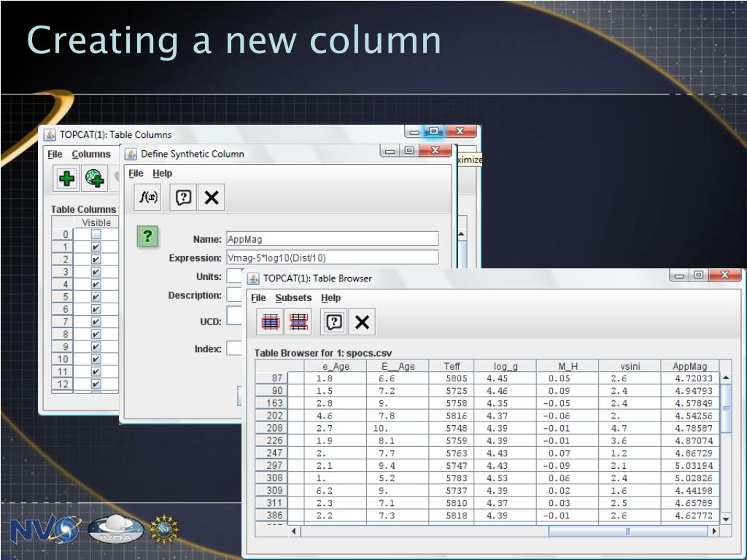Click the M_H column header
Screen dimensions: 747x560
(x=568, y=366)
